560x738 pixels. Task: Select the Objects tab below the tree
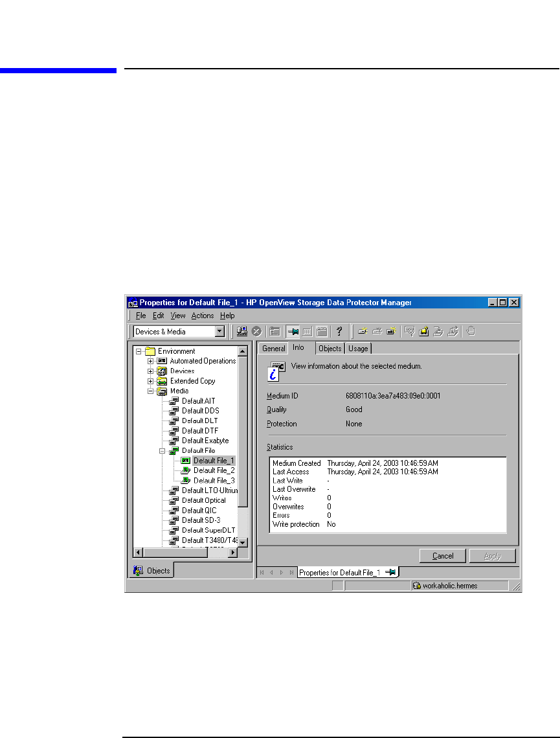[152, 570]
